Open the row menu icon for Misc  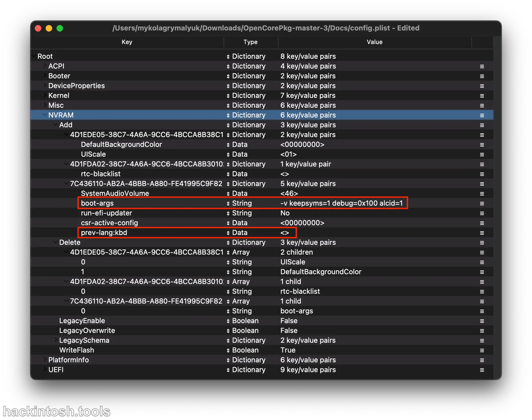tap(482, 106)
